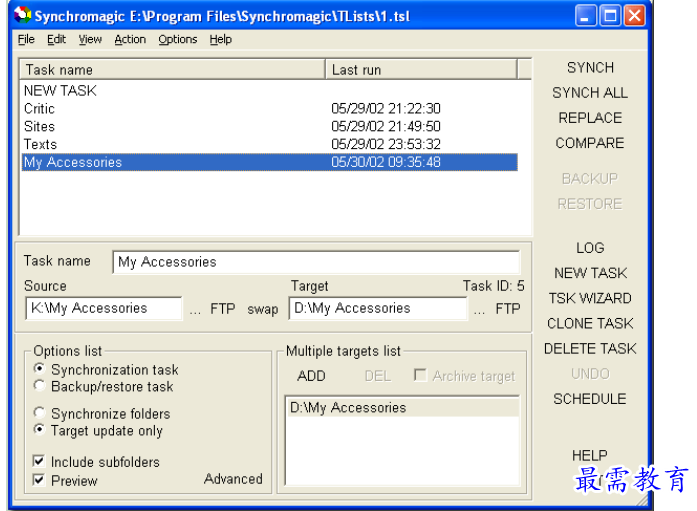Click swap between Source and Target
The height and width of the screenshot is (511, 697).
click(x=263, y=309)
